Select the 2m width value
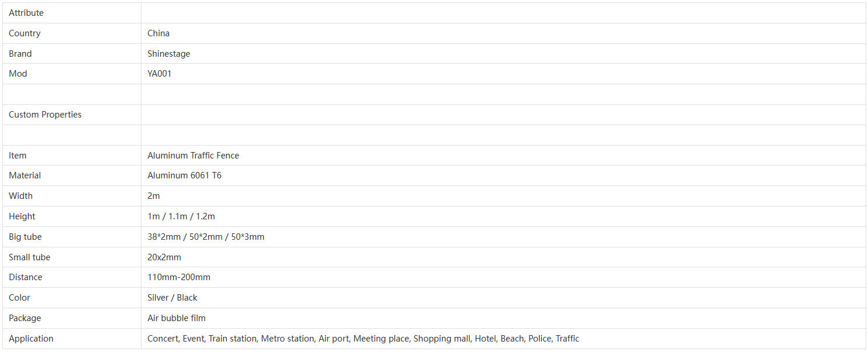Screen dimensions: 868x355 [154, 196]
